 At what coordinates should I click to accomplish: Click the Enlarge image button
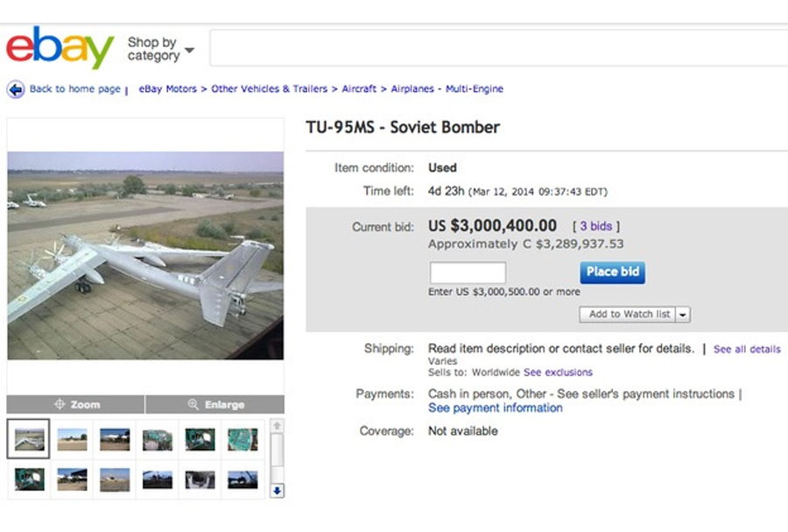pyautogui.click(x=215, y=404)
